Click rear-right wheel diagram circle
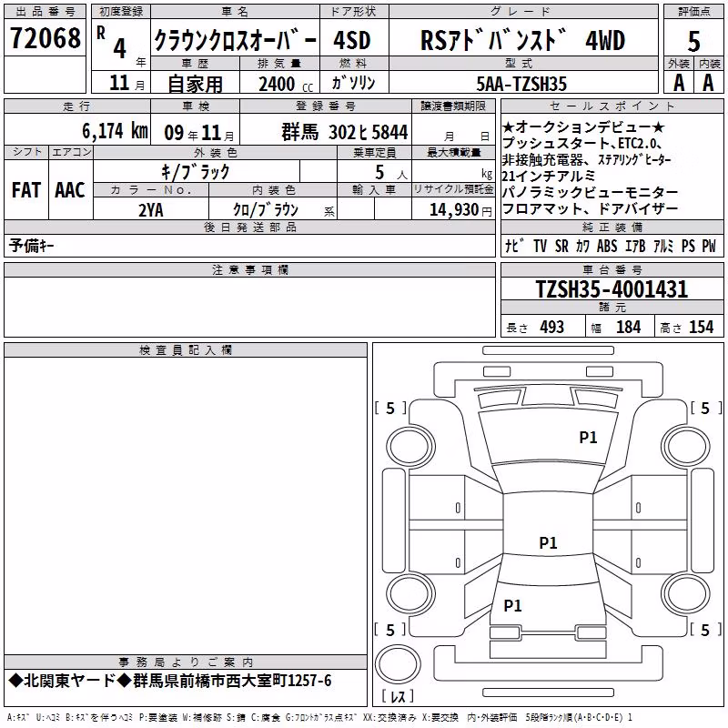This screenshot has width=728, height=728. click(686, 594)
